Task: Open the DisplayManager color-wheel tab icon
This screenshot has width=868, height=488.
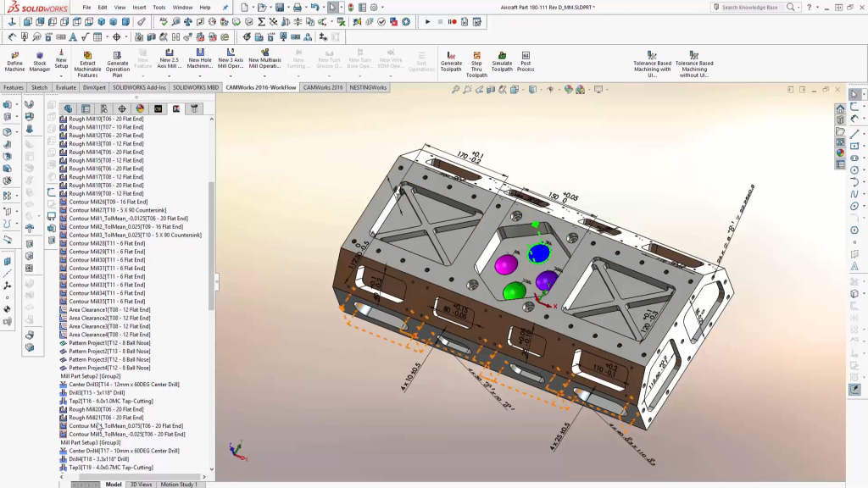Action: point(140,109)
